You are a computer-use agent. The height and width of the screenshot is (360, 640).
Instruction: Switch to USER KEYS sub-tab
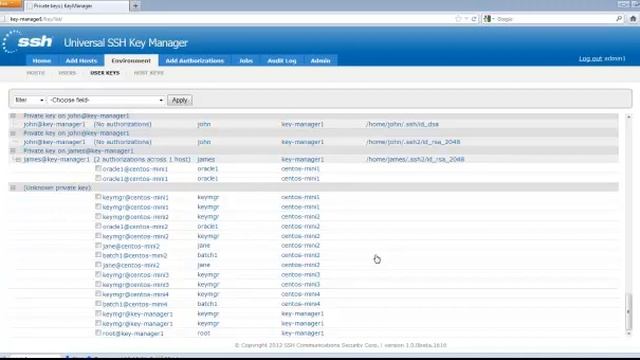click(105, 73)
